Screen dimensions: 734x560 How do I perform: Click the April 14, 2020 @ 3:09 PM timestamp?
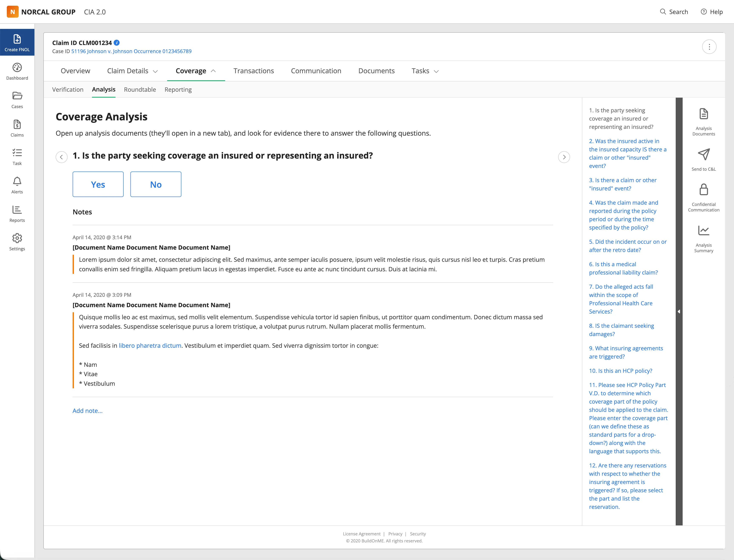(102, 295)
